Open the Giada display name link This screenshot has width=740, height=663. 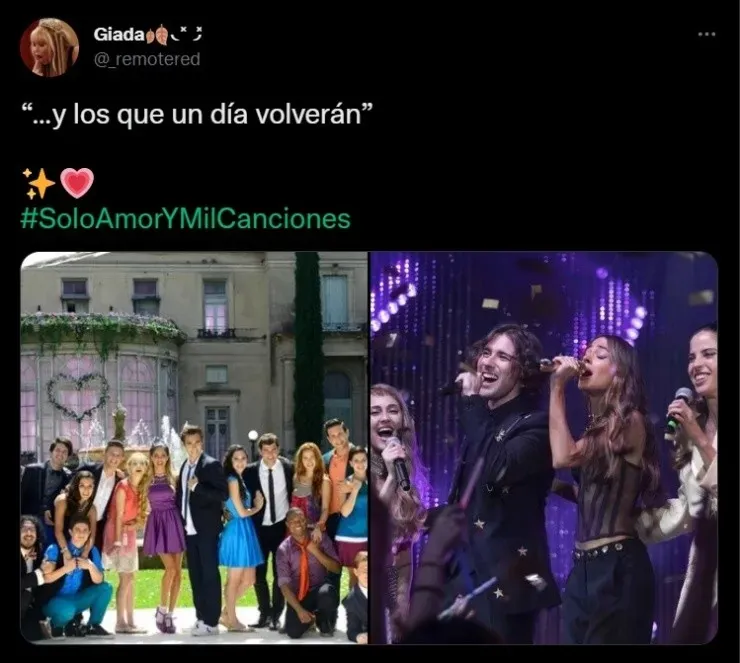coord(119,34)
